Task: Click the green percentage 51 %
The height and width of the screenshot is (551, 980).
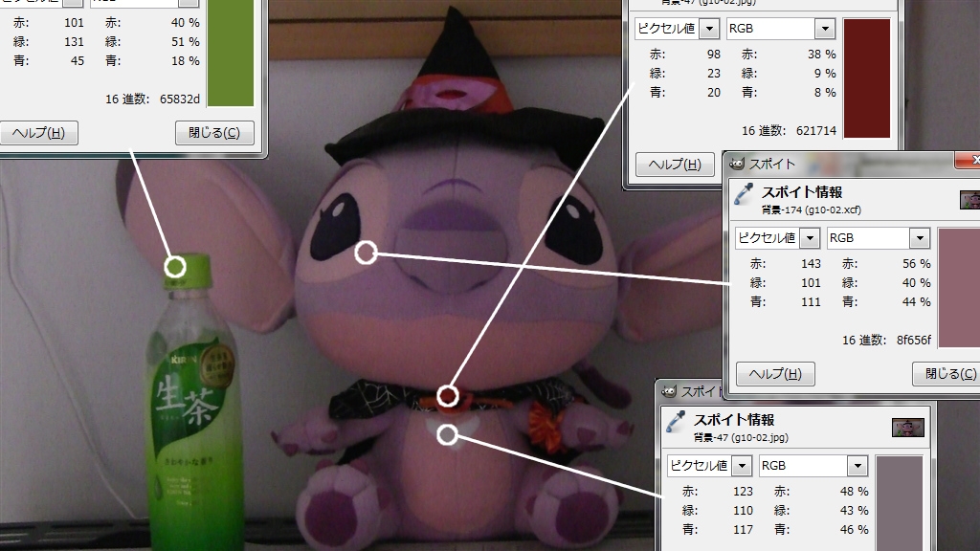Action: 185,42
